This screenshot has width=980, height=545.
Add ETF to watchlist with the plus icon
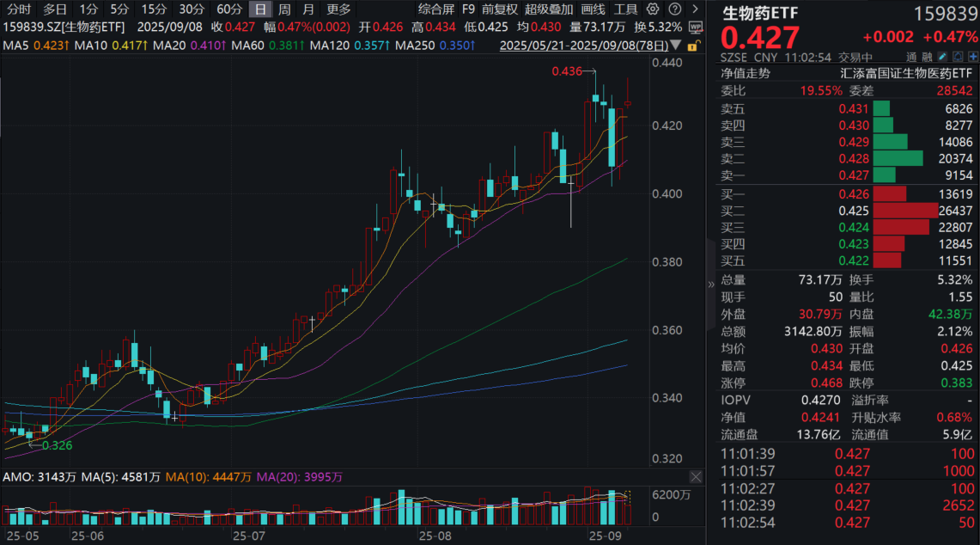coord(975,57)
